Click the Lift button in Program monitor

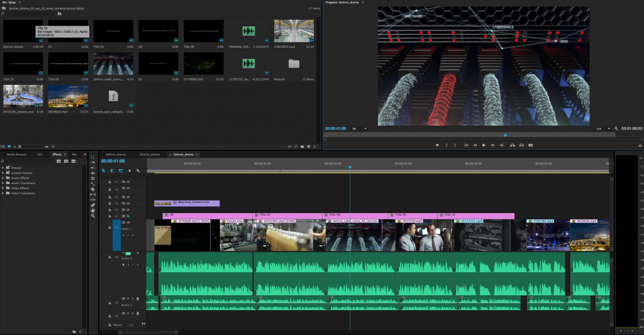(x=513, y=145)
